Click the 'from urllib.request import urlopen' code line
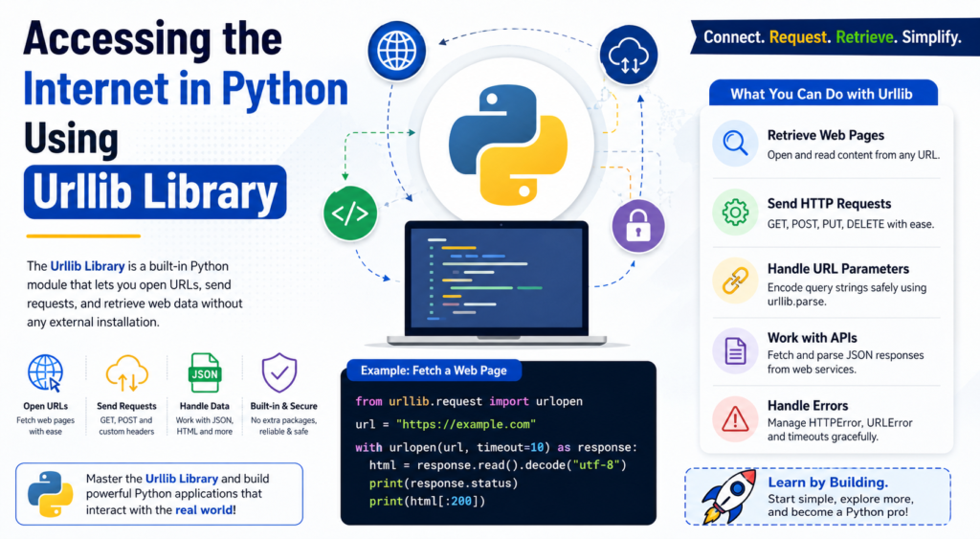 click(469, 401)
